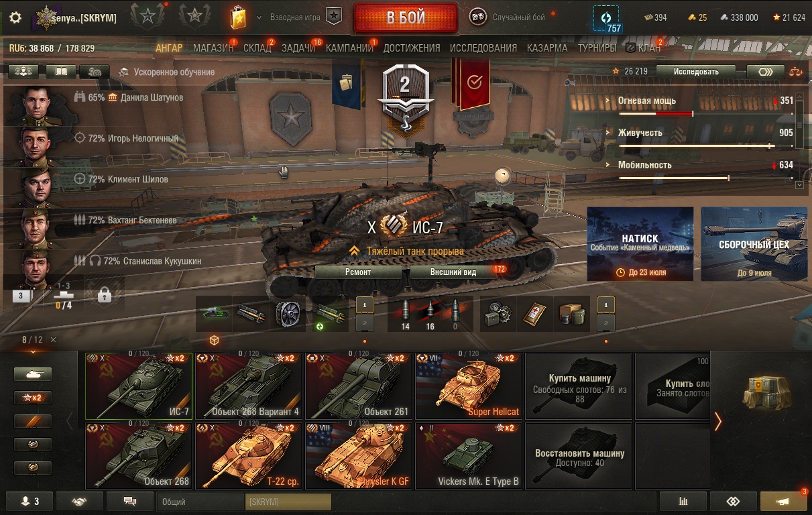Click the crew locked padlock icon
The height and width of the screenshot is (515, 812).
104,295
